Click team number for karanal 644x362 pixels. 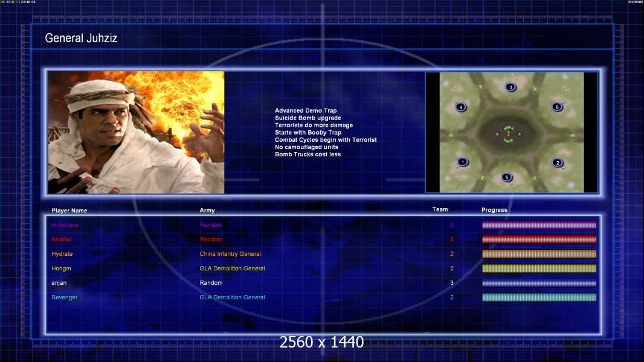click(452, 240)
